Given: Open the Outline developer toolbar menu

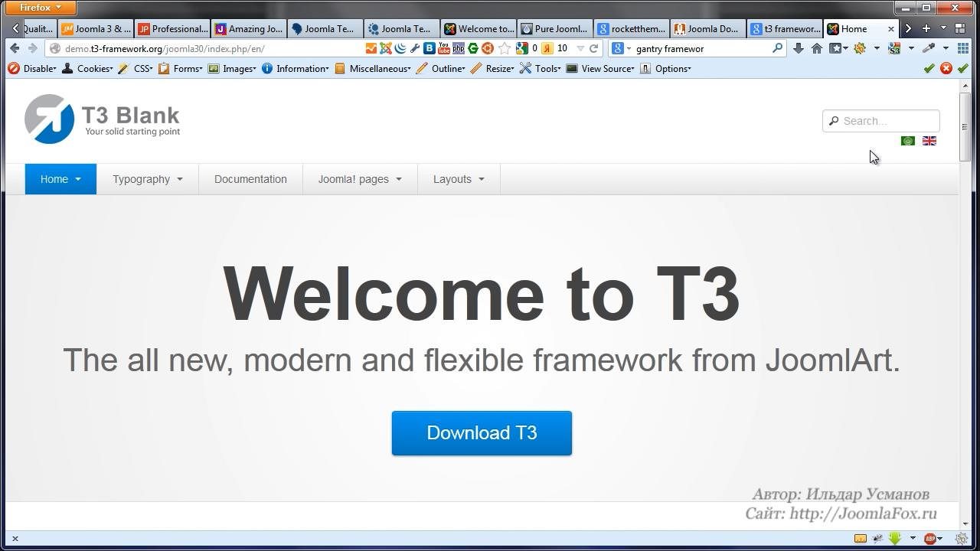Looking at the screenshot, I should [x=440, y=68].
